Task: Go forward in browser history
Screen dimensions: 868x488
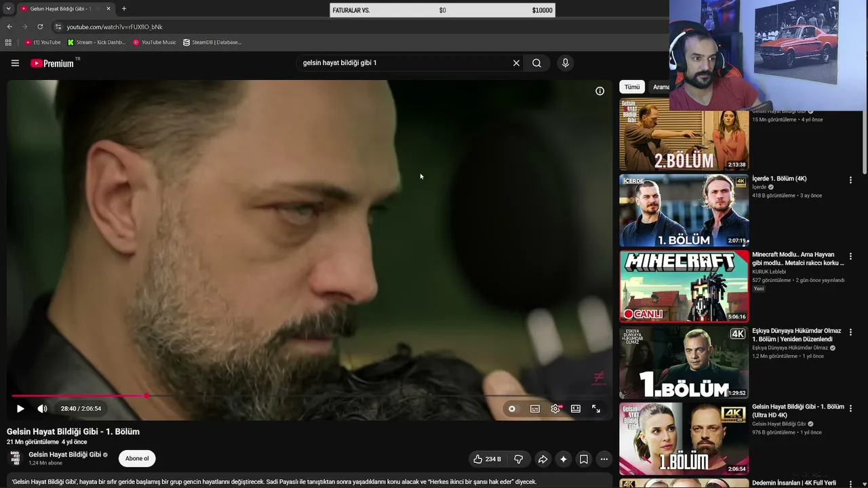Action: 25,27
